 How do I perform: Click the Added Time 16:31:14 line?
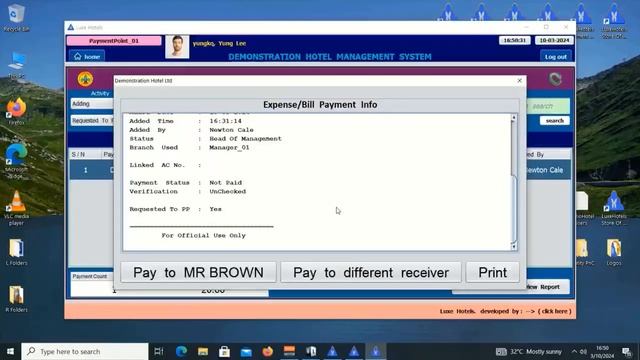pos(186,121)
